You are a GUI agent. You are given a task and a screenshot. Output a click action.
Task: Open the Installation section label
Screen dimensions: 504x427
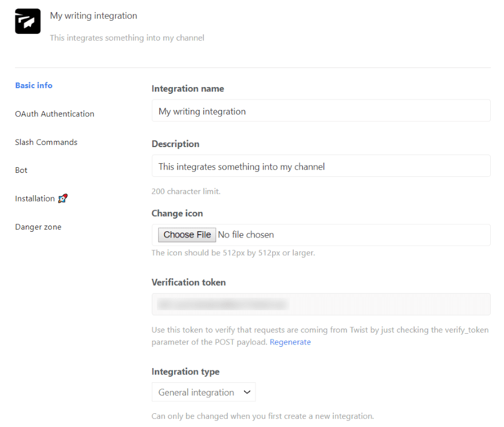(35, 199)
